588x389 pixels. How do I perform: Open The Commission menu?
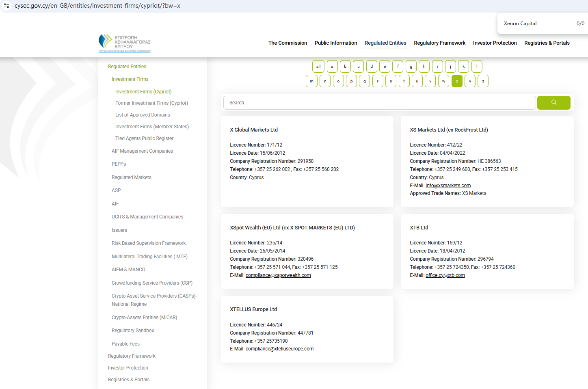(x=288, y=43)
